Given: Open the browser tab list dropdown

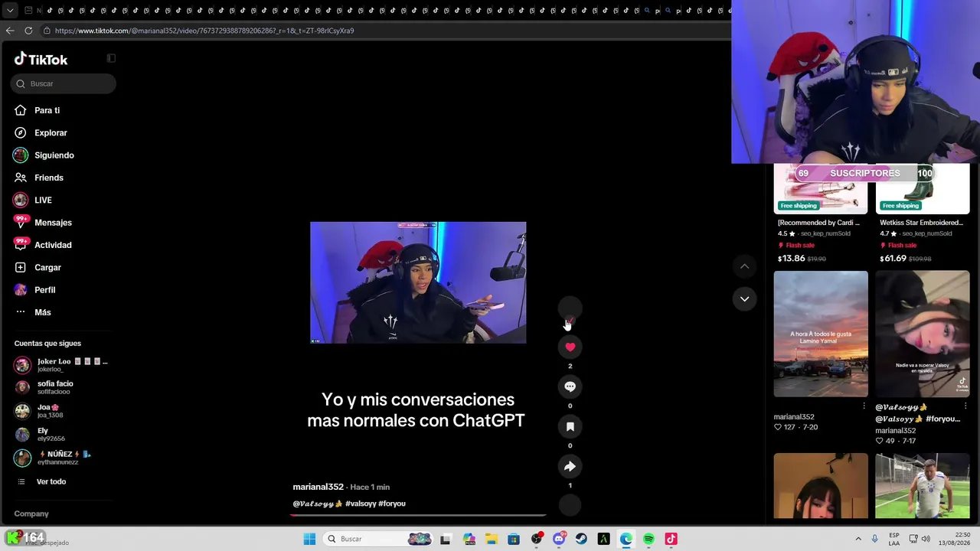Looking at the screenshot, I should [x=10, y=11].
